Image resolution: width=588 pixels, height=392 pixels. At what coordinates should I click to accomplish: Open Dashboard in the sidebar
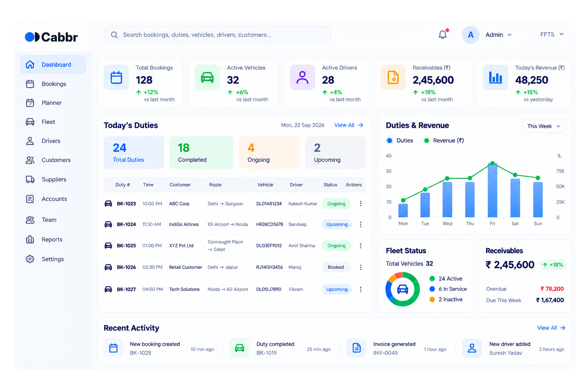point(53,65)
